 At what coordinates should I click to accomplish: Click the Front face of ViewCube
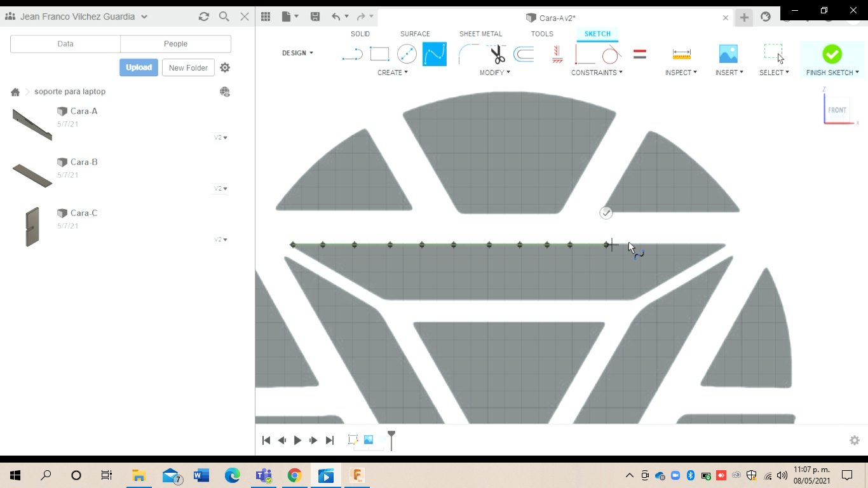(837, 110)
